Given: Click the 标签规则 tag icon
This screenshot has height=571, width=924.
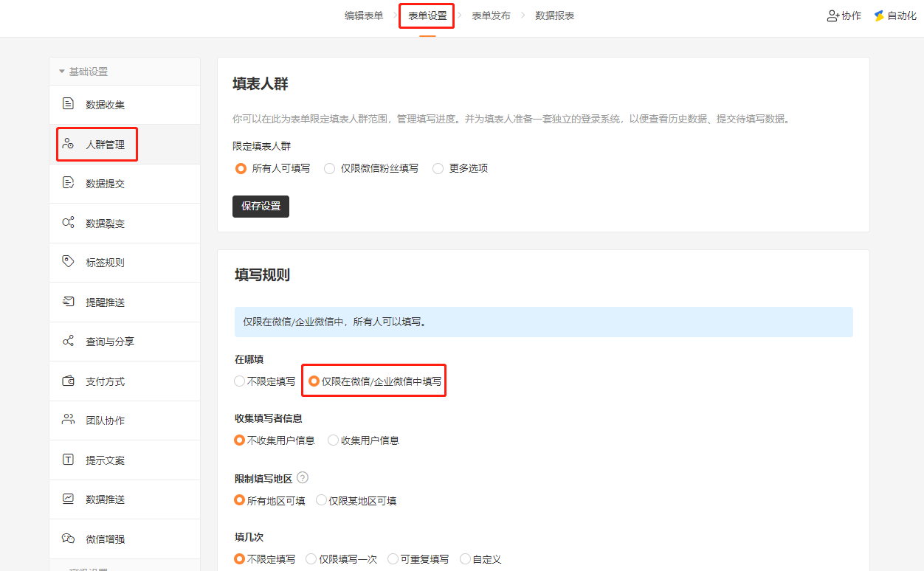Looking at the screenshot, I should tap(68, 262).
